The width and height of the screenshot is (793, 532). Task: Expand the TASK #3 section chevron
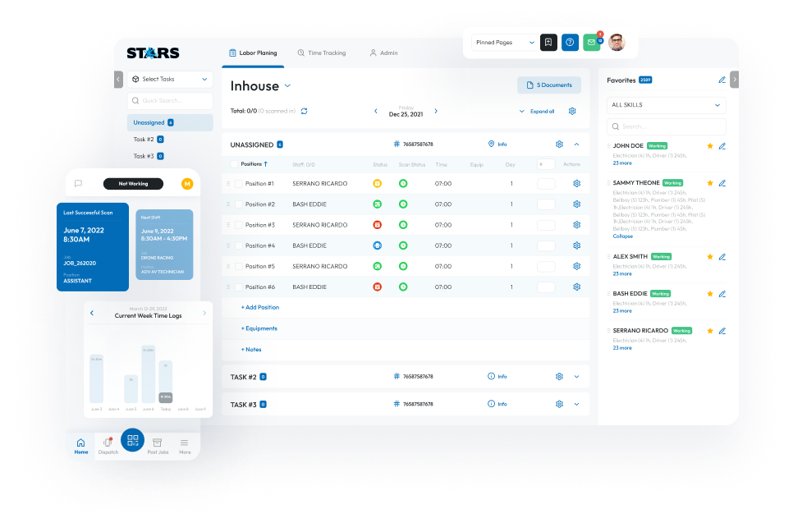(576, 404)
